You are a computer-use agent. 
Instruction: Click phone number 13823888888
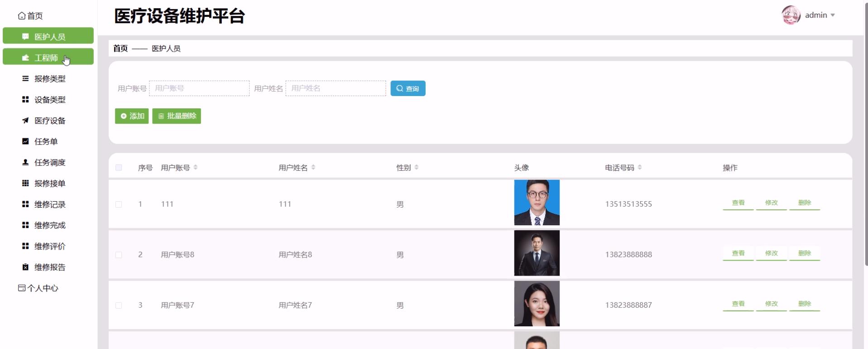628,255
